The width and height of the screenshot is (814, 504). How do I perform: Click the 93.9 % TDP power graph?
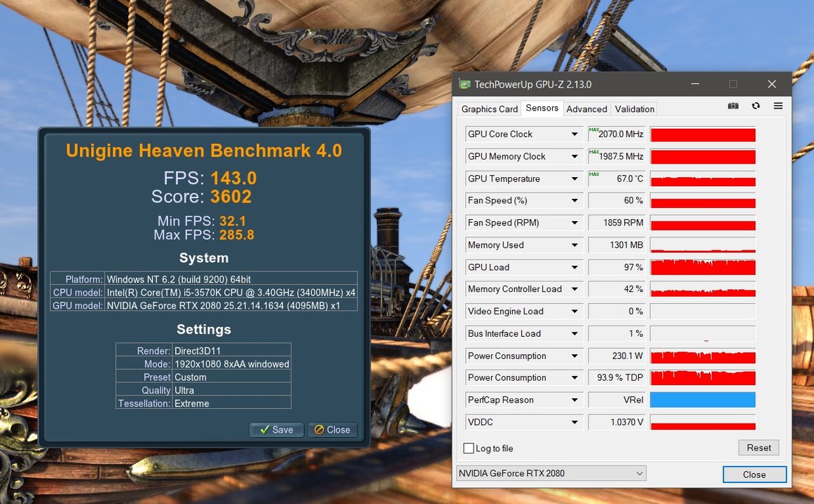point(703,378)
